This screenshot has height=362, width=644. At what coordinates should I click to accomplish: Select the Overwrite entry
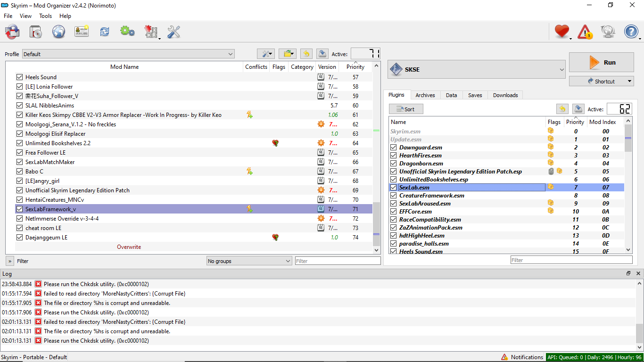point(129,247)
